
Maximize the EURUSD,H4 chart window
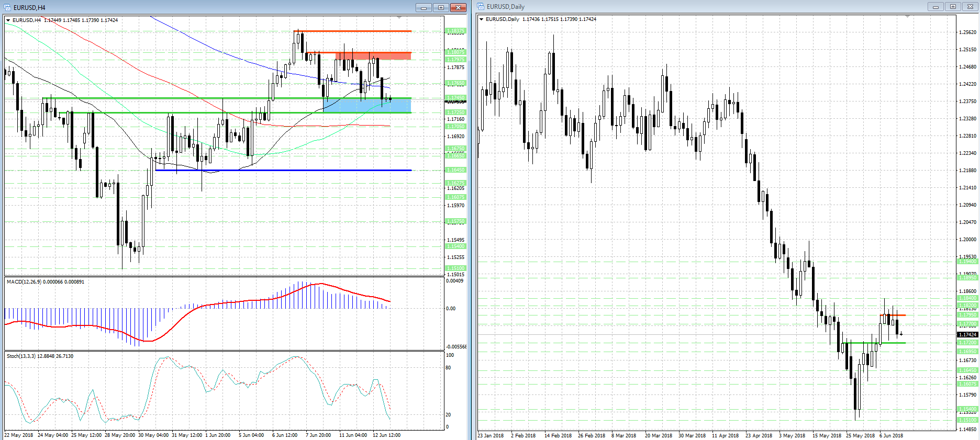tap(441, 7)
